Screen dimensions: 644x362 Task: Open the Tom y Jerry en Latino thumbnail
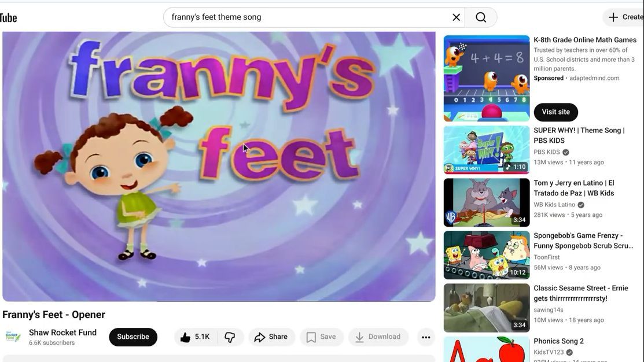point(486,202)
